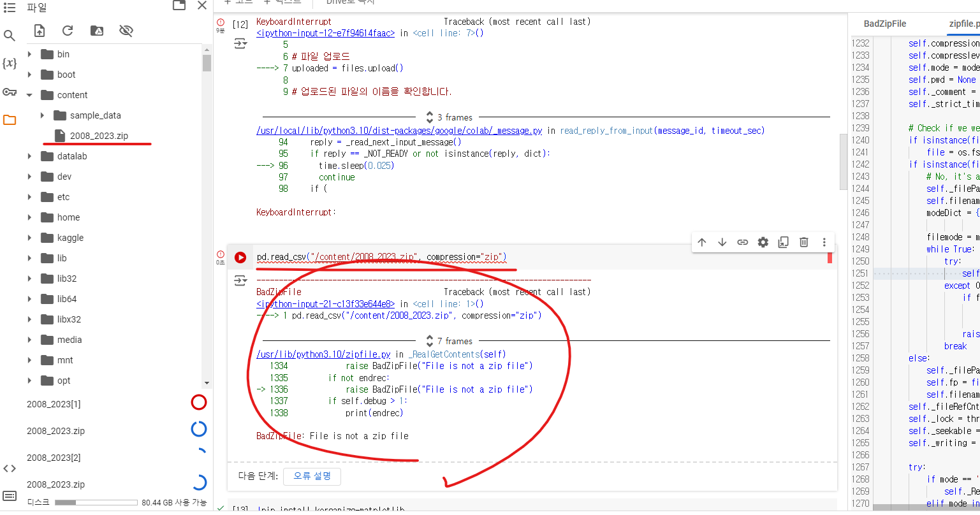
Task: Click the upload to session storage icon
Action: [x=40, y=31]
